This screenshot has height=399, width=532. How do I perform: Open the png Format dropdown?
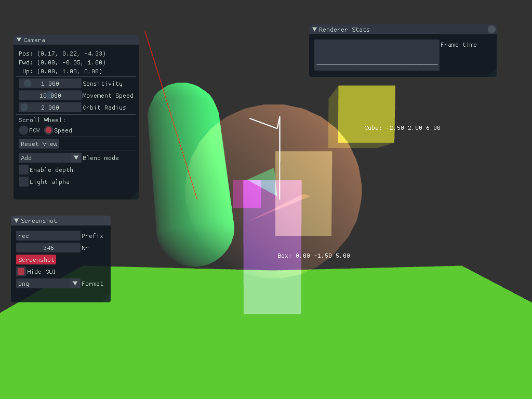point(48,284)
